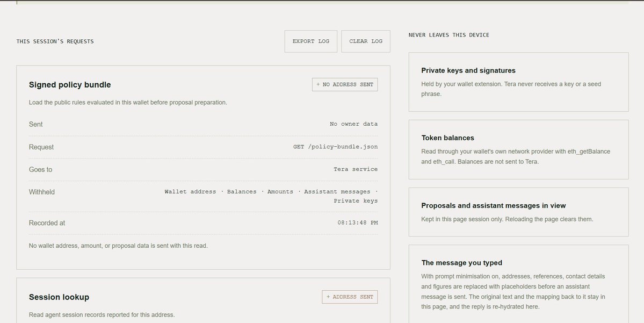Select the 'Session lookup' heading

59,297
